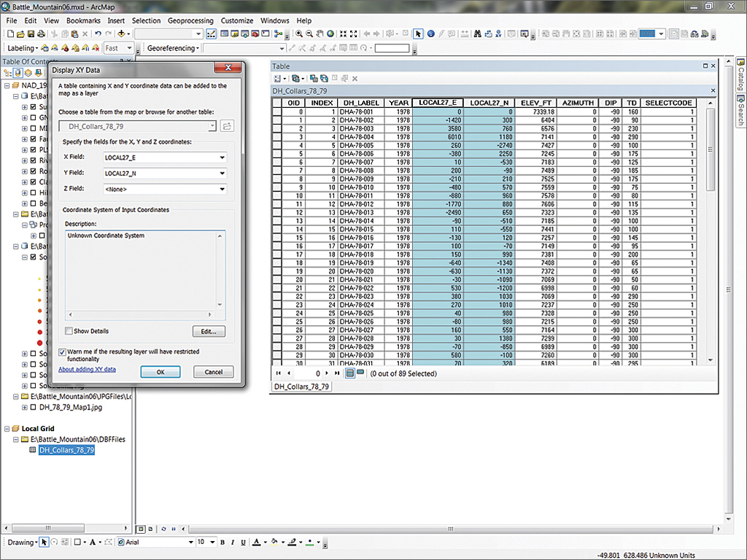The image size is (747, 560).
Task: Open the Z Field dropdown
Action: (x=222, y=190)
